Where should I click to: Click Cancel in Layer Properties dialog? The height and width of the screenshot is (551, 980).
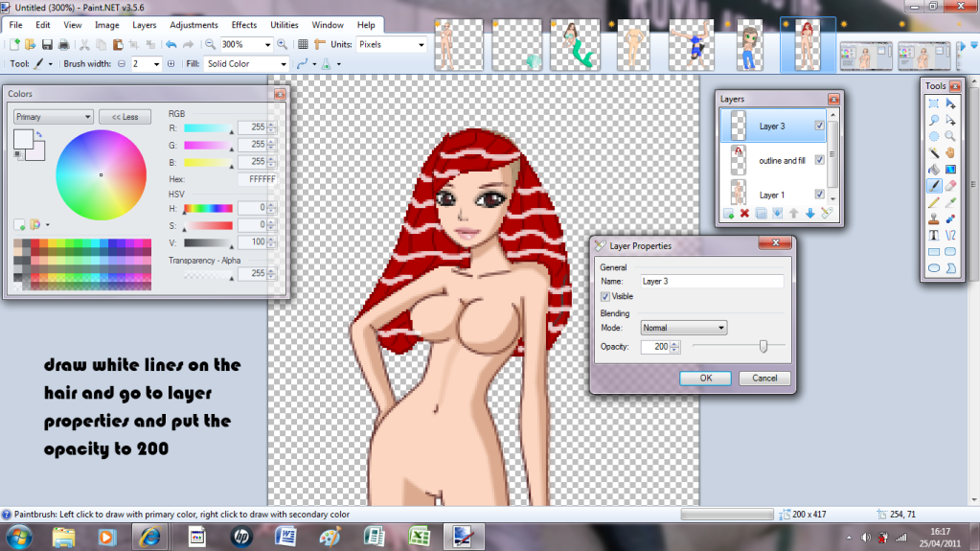point(764,379)
